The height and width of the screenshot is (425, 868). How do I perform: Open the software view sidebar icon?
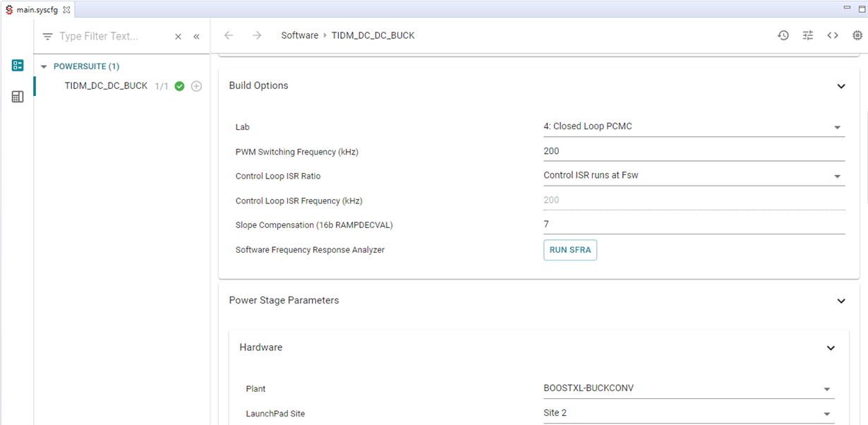coord(18,66)
